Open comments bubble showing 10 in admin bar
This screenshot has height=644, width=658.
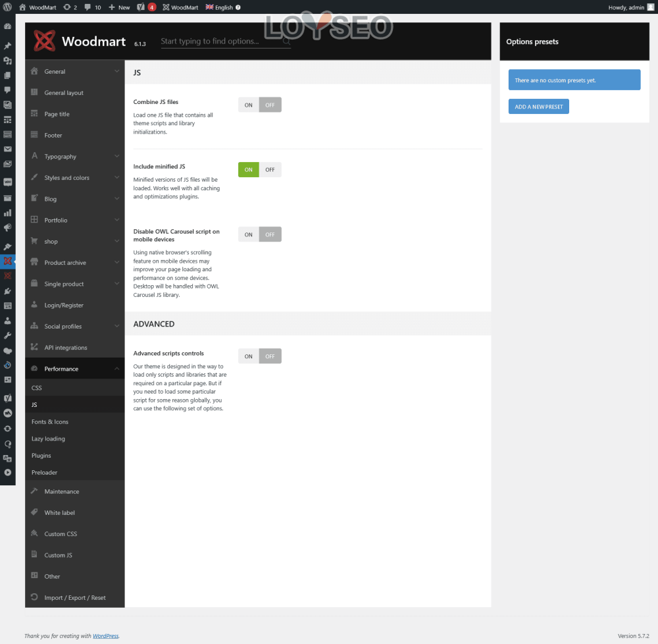[x=93, y=7]
